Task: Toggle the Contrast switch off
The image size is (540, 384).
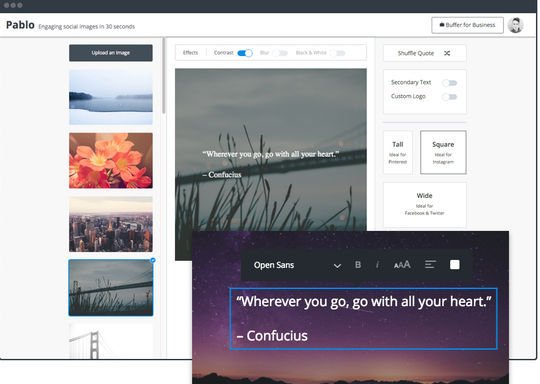Action: [245, 53]
